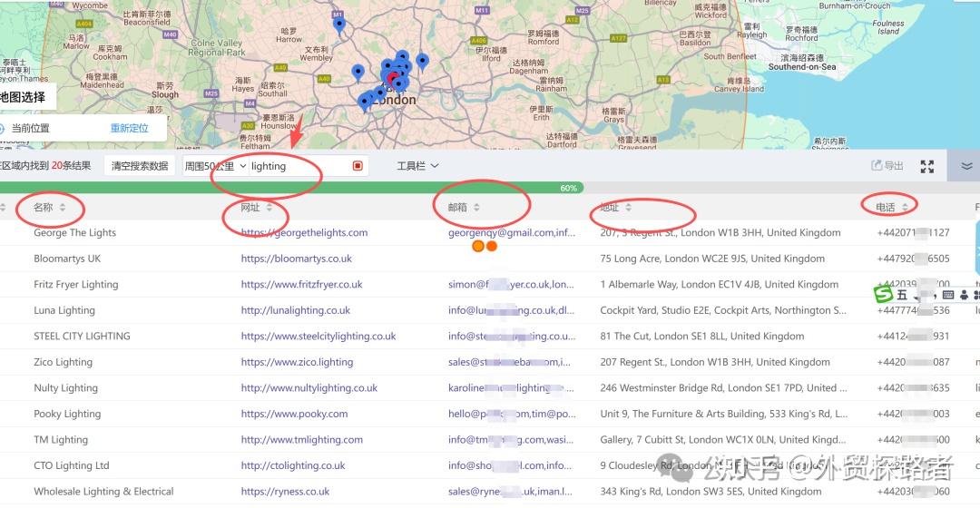Open ryness.co.uk website link
The width and height of the screenshot is (980, 508).
[x=285, y=492]
